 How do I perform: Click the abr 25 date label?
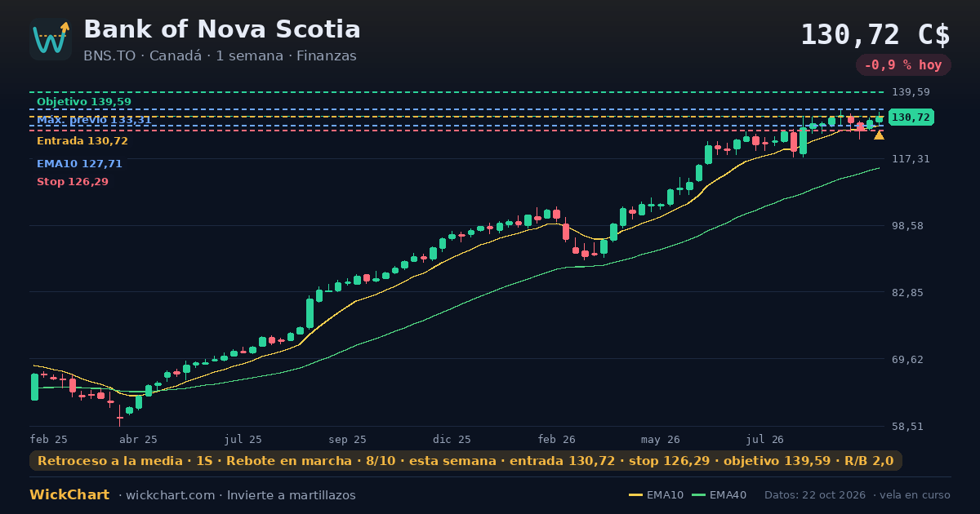[x=138, y=439]
